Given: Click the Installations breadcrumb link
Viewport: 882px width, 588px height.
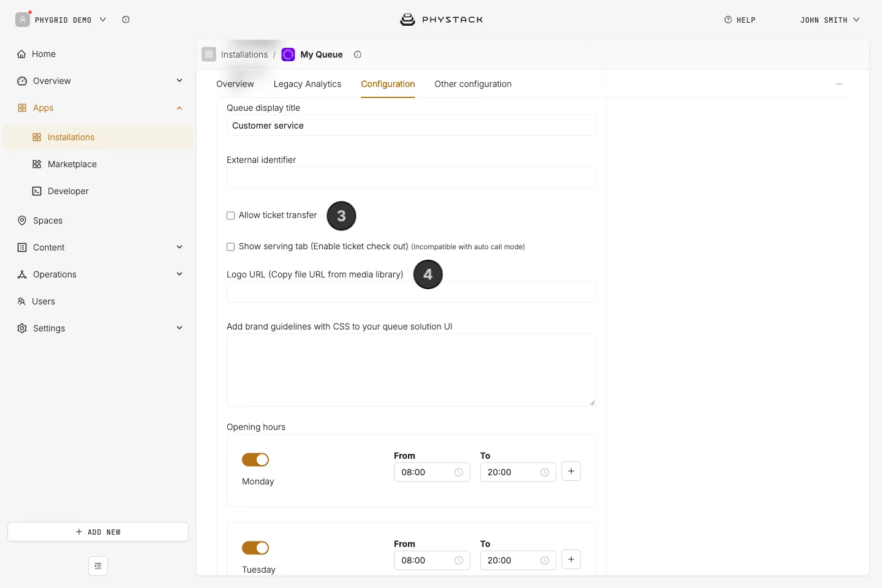Looking at the screenshot, I should [x=244, y=55].
